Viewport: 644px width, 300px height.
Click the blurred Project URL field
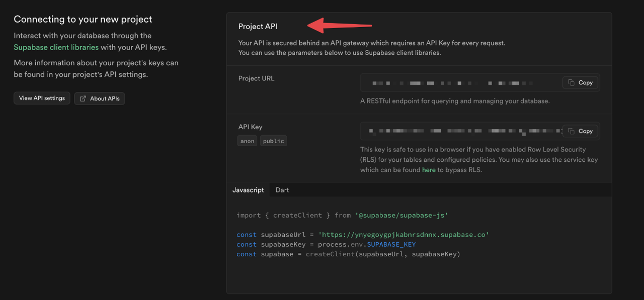[480, 82]
